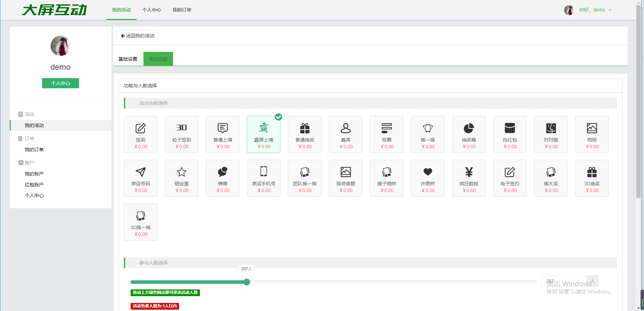Viewport: 644px width, 311px height.
Task: Click the green 个人中心 button under the avatar
Action: 61,83
